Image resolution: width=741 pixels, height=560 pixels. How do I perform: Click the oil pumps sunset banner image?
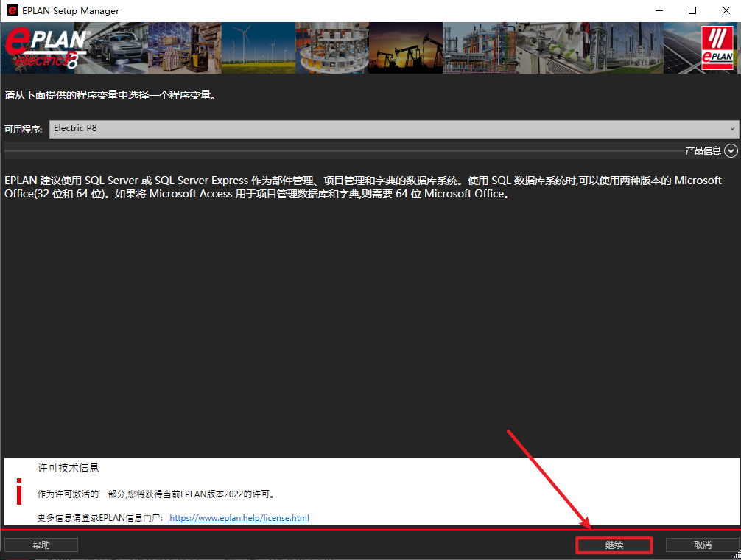(x=405, y=48)
